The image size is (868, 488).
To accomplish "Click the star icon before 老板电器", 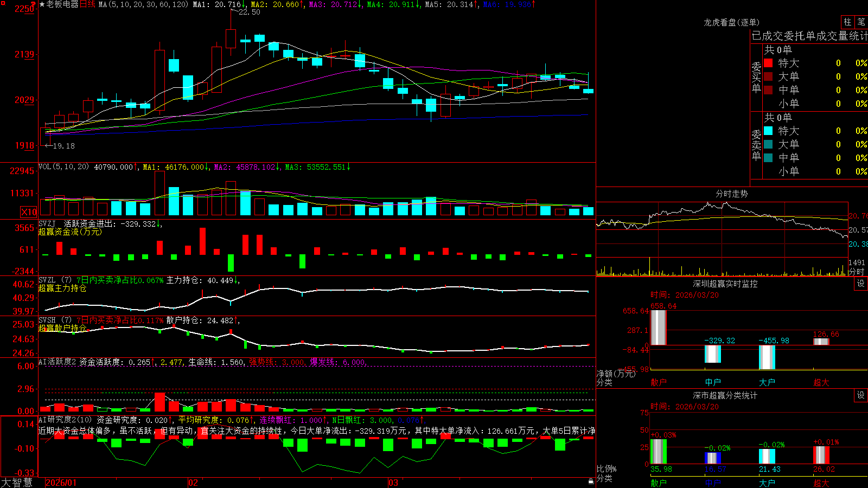I will (42, 4).
